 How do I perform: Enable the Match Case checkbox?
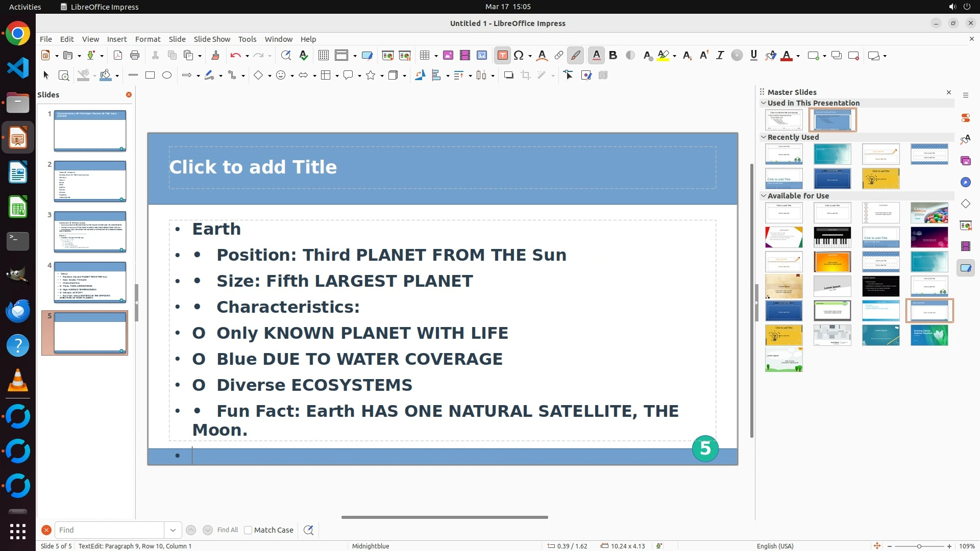(x=248, y=530)
